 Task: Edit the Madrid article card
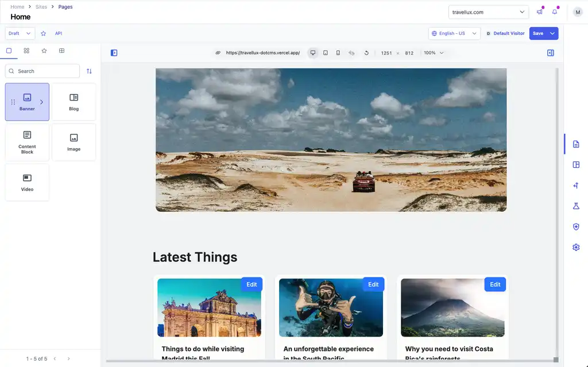[x=252, y=284]
